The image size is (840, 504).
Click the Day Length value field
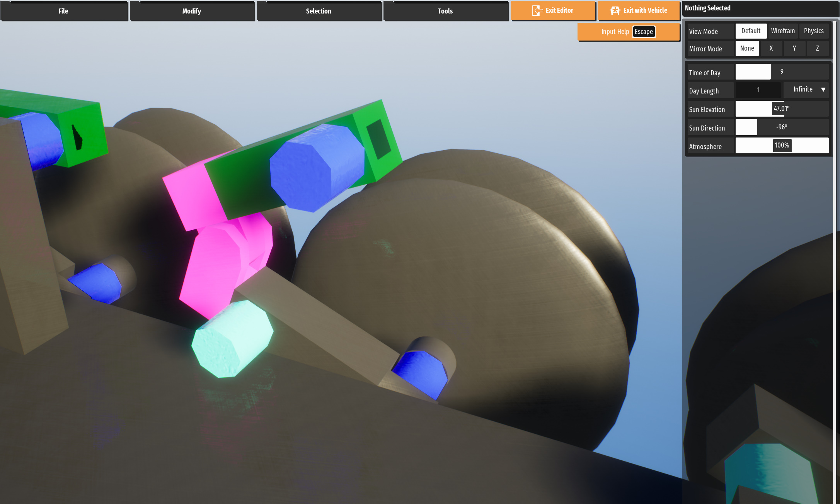point(758,90)
